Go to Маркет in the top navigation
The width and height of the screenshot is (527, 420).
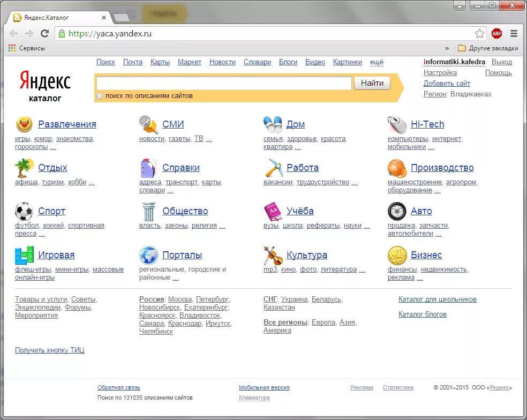pyautogui.click(x=190, y=62)
